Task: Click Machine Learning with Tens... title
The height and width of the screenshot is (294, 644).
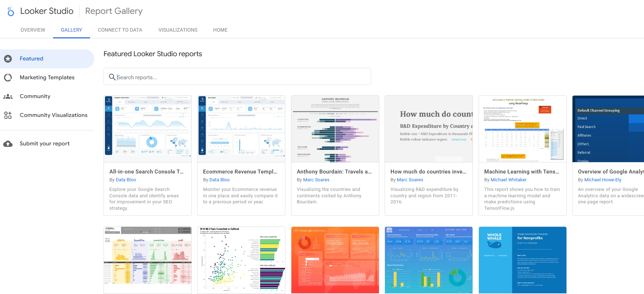Action: (522, 172)
